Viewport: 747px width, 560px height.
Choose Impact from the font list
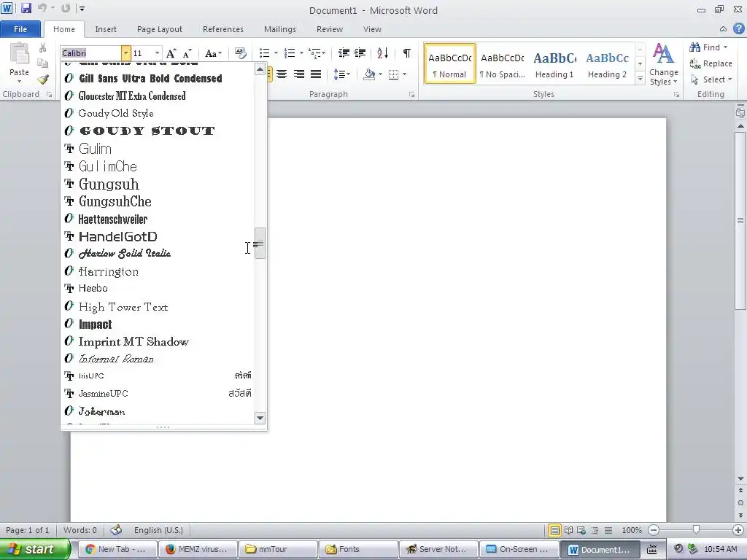coord(158,324)
